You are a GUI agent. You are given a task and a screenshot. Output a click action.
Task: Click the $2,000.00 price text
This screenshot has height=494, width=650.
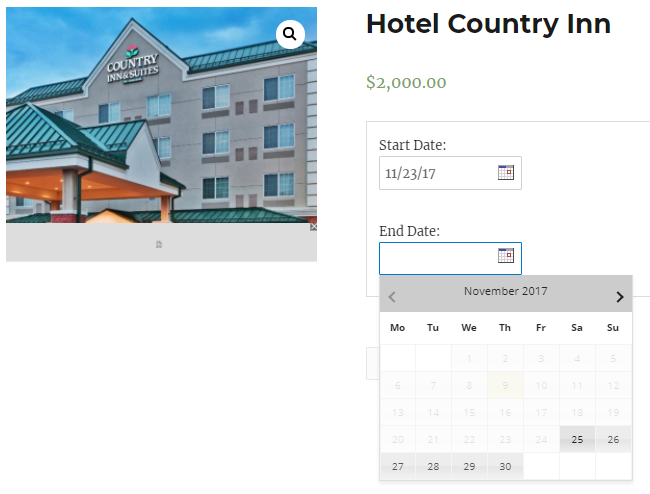406,83
